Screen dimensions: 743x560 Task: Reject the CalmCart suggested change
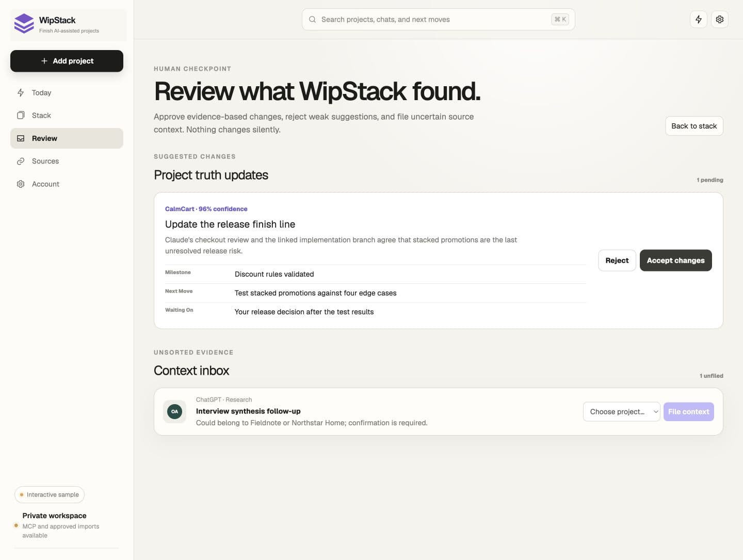click(x=617, y=261)
